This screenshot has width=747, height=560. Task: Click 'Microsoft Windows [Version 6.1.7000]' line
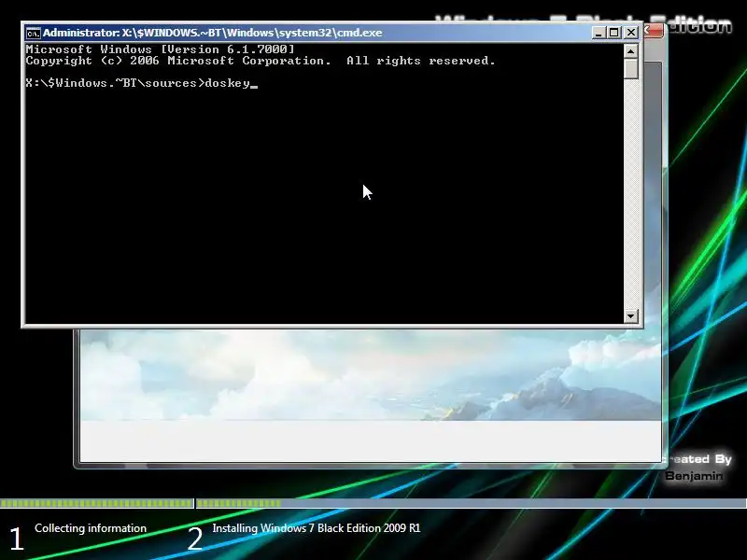coord(160,49)
